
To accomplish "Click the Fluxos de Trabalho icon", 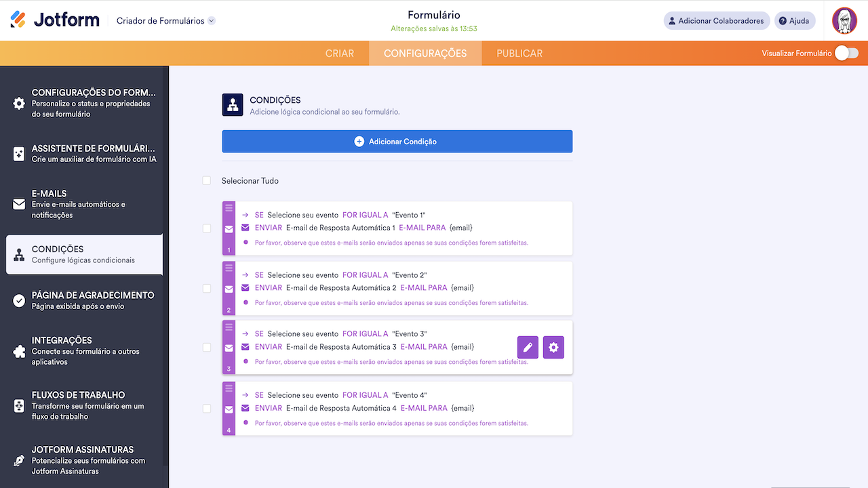I will 19,405.
